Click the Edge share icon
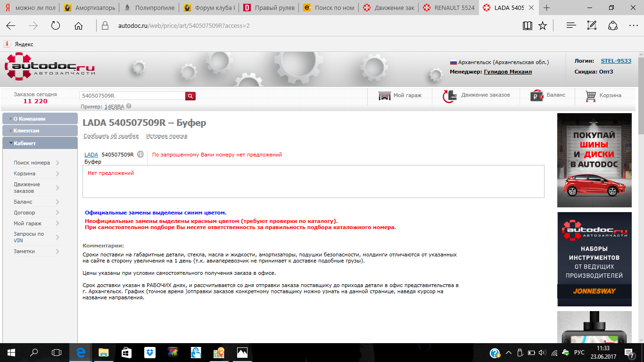This screenshot has height=362, width=644. [613, 26]
